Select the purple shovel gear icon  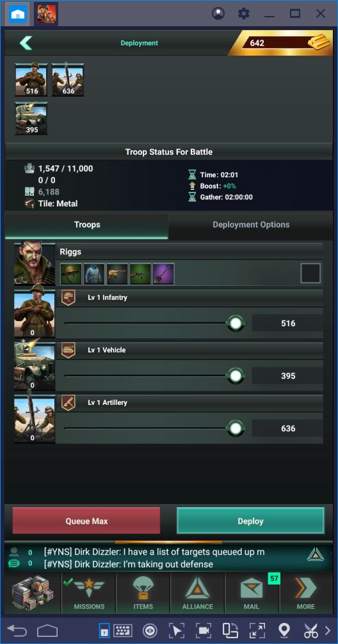pos(163,274)
